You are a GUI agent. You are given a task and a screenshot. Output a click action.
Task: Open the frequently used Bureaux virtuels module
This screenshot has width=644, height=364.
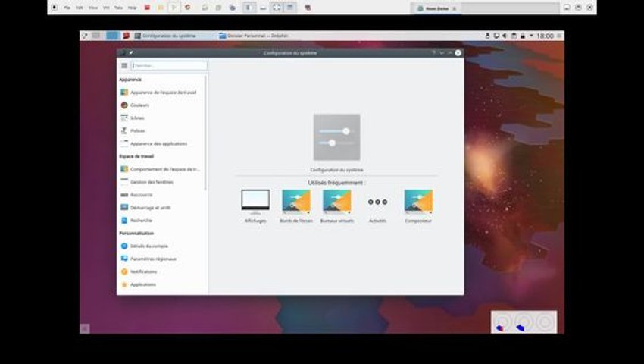(337, 206)
